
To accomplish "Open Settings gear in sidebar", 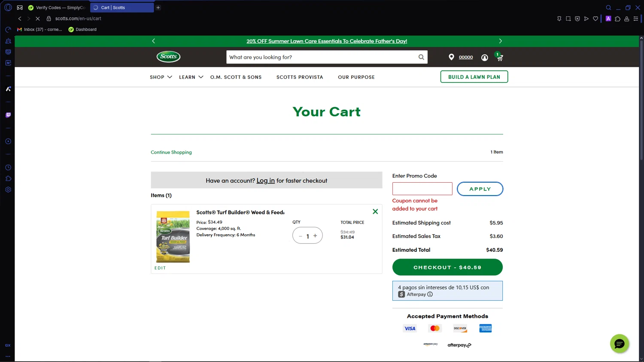I will pos(8,190).
